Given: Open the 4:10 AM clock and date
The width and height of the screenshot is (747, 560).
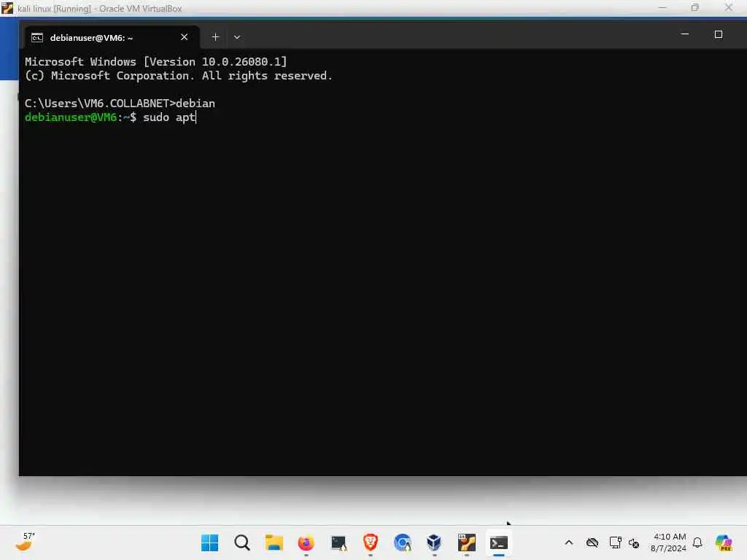Looking at the screenshot, I should click(x=668, y=542).
